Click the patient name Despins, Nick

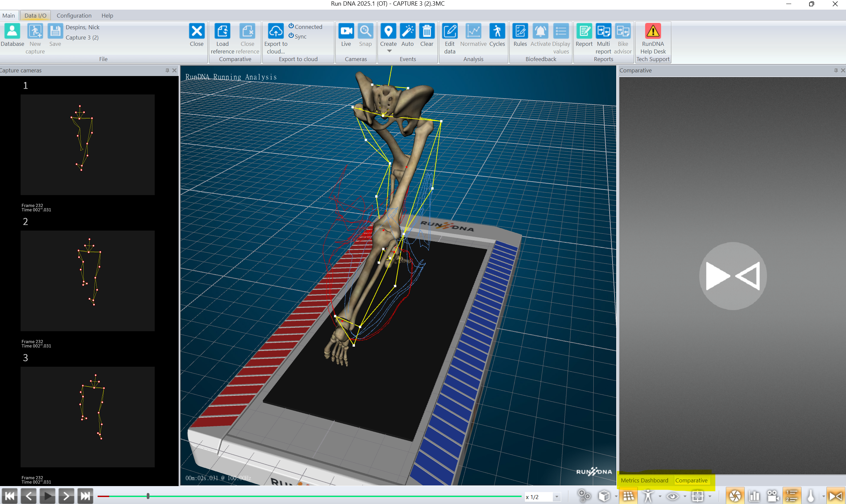tap(83, 27)
